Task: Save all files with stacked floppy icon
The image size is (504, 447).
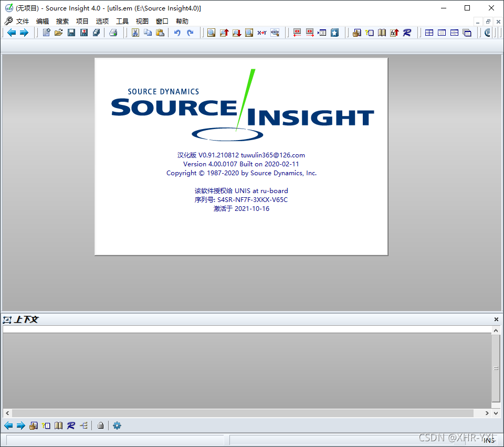Action: [97, 33]
